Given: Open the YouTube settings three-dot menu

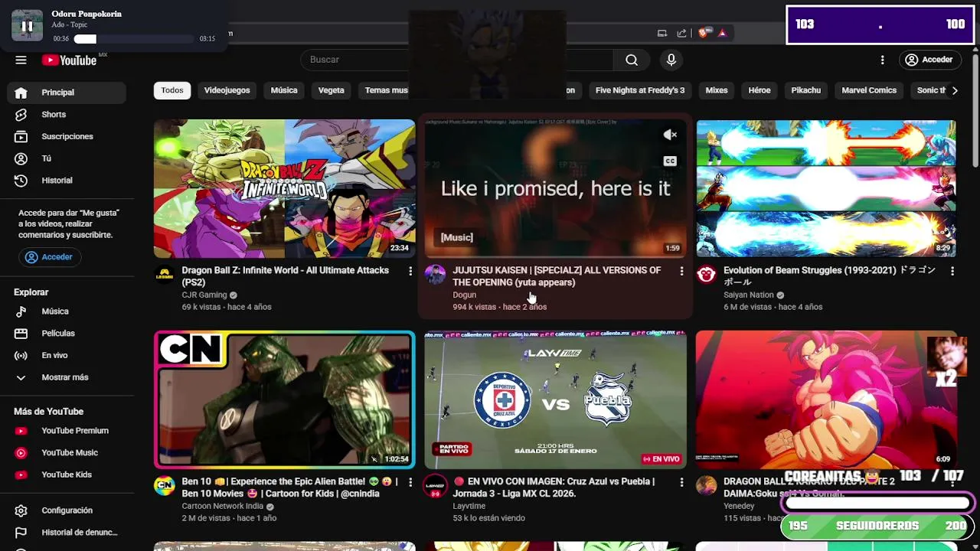Looking at the screenshot, I should coord(882,60).
